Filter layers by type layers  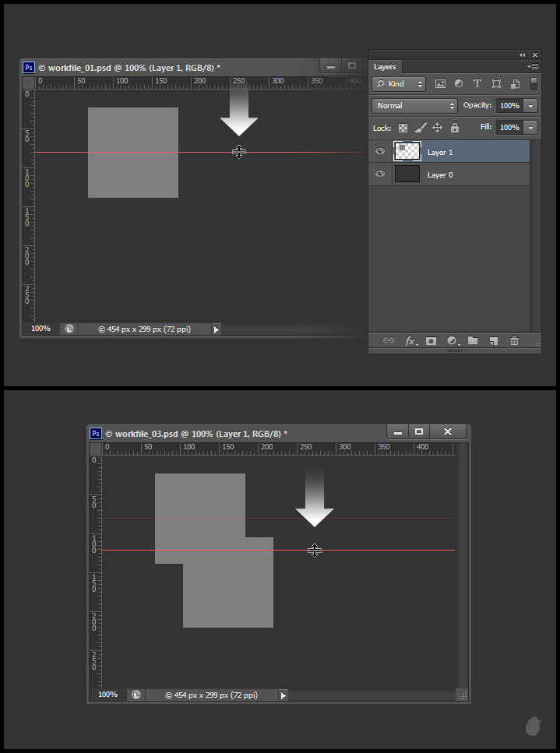coord(477,84)
